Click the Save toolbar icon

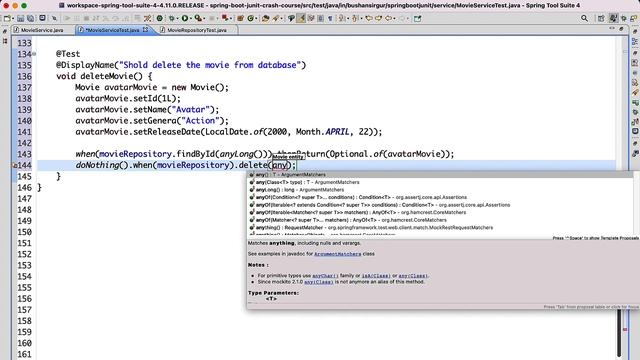(x=20, y=18)
